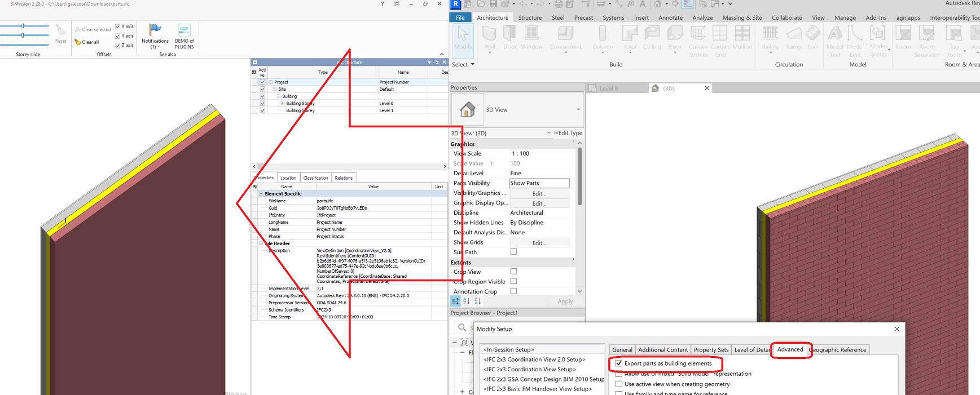
Task: Enable Use active view when creating geometry
Action: tap(619, 384)
